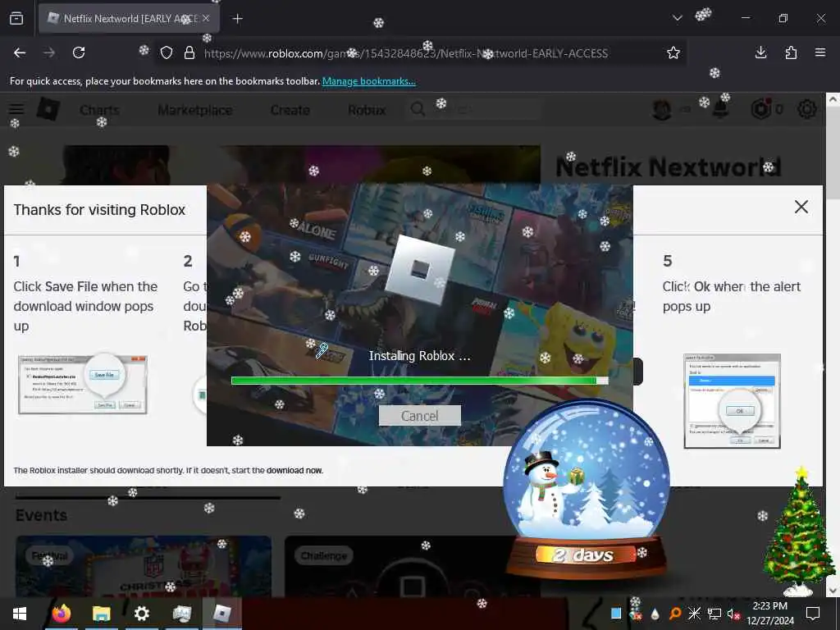The width and height of the screenshot is (840, 630).
Task: Open the Charts page
Action: (x=99, y=110)
